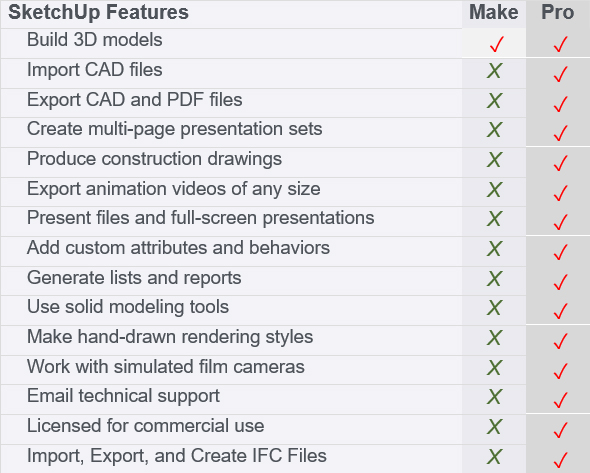This screenshot has width=590, height=473.
Task: Select the Create multi-page presentation sets row label
Action: click(x=175, y=129)
